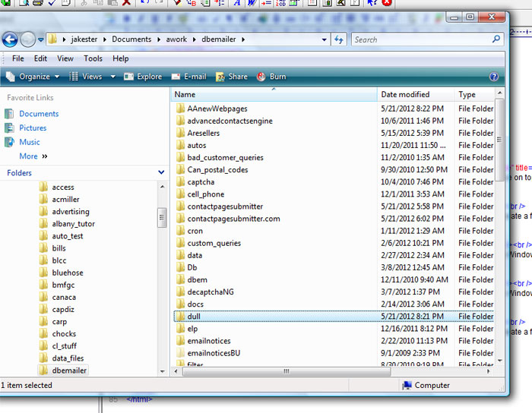Click the horizontal scrollbar thumb below the file list
Image resolution: width=532 pixels, height=413 pixels.
(287, 371)
